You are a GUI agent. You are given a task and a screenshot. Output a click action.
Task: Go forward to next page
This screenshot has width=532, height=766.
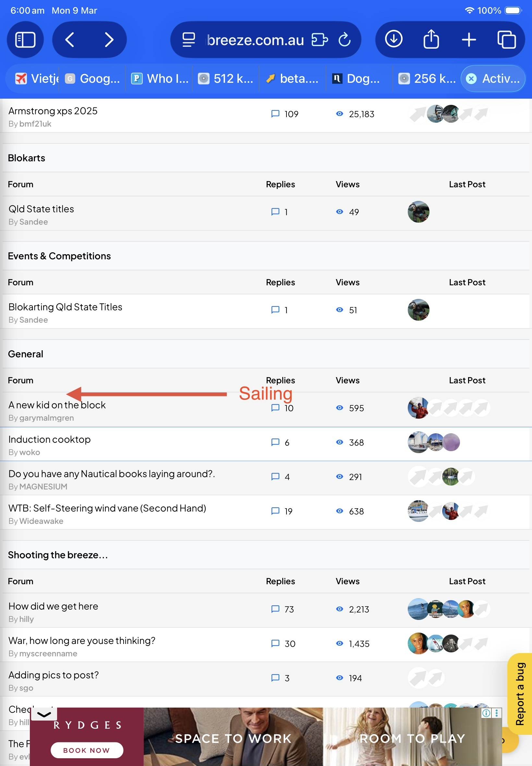tap(109, 40)
